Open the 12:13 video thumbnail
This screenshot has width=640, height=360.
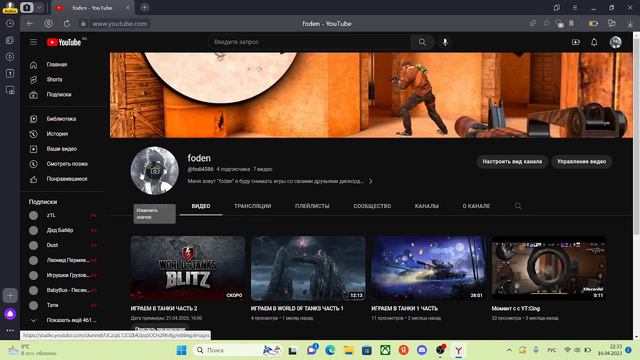click(308, 268)
